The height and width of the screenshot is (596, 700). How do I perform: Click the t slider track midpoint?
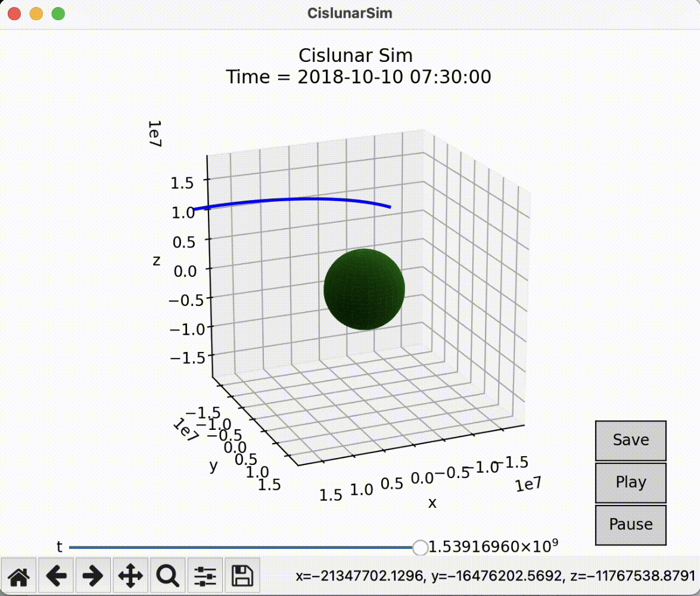tap(245, 547)
